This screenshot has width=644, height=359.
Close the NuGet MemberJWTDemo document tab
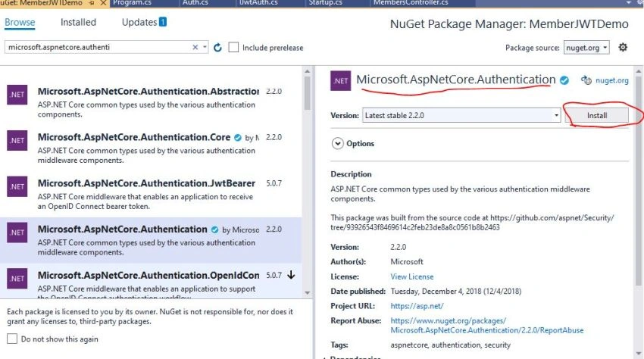click(104, 3)
